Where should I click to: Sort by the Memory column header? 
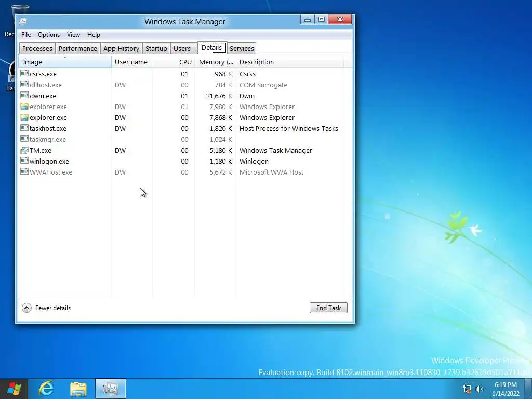[x=215, y=62]
